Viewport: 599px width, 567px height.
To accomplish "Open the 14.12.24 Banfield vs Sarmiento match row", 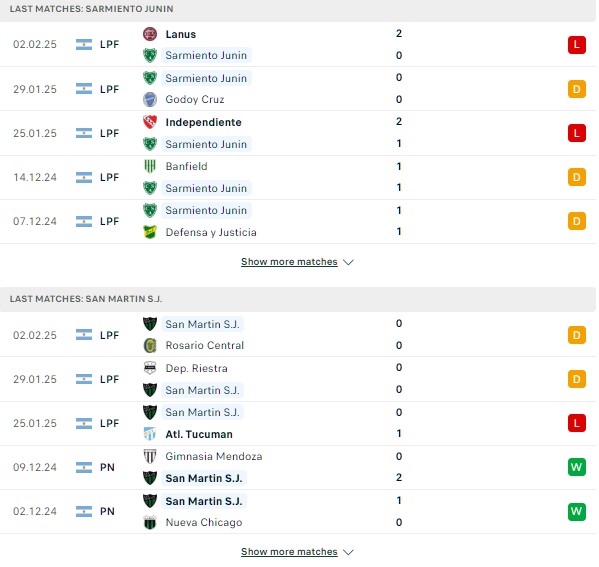I will point(298,177).
